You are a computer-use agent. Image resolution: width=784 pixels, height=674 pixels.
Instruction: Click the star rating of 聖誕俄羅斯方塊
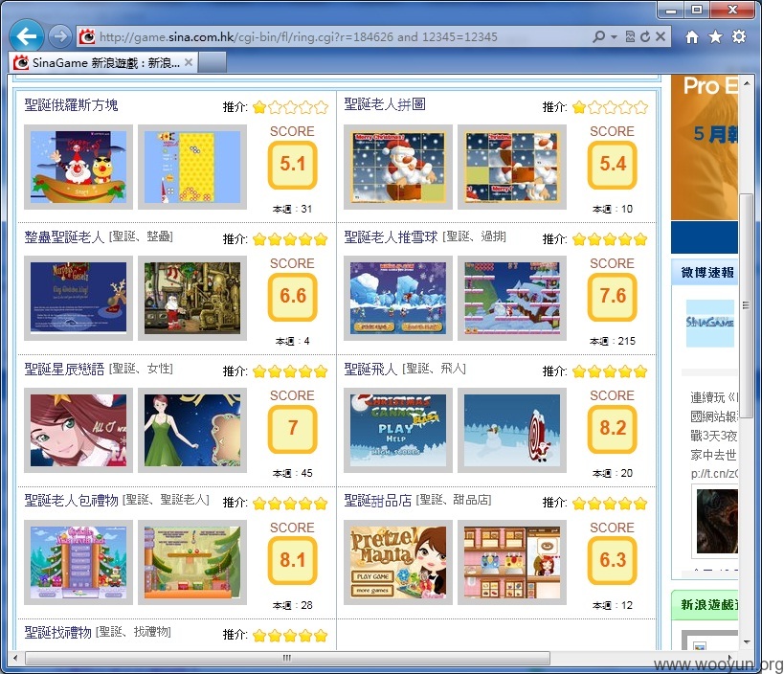click(290, 107)
